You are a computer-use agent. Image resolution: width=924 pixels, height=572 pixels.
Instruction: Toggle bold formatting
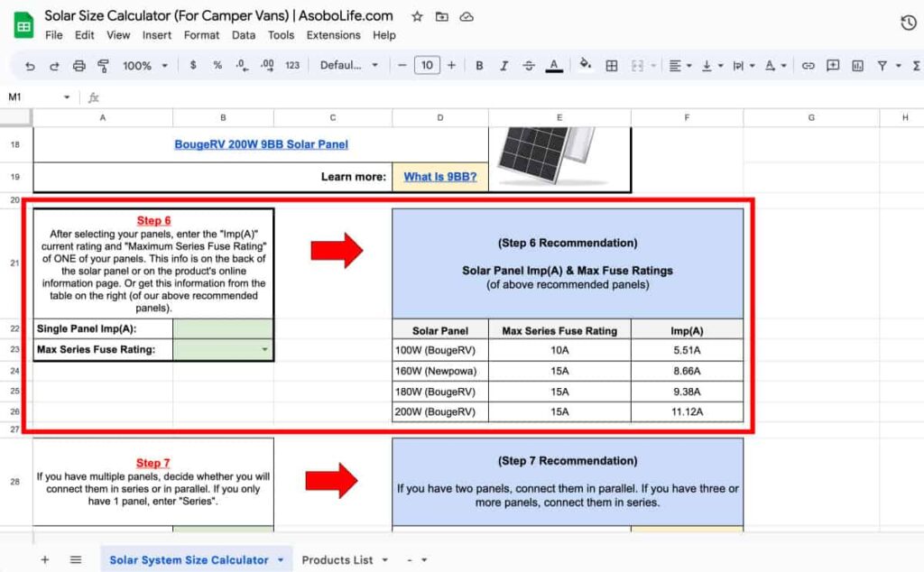[x=479, y=65]
